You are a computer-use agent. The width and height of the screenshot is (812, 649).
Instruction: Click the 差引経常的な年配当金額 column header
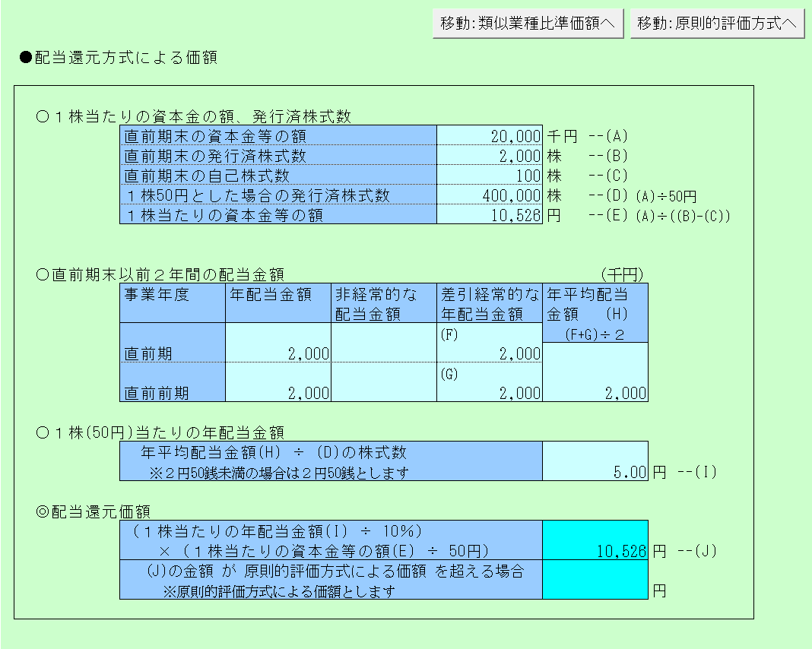(490, 303)
